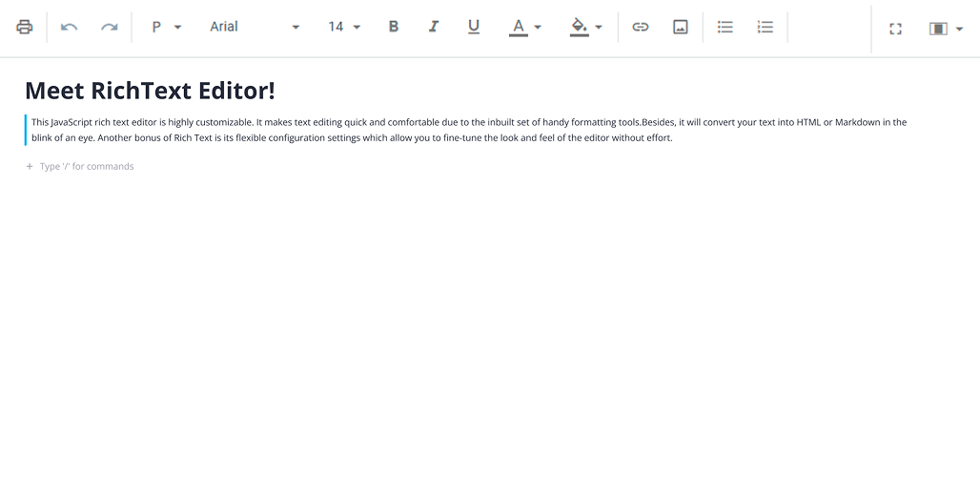Open the layout mode icon
Viewport: 980px width, 477px height.
click(938, 29)
